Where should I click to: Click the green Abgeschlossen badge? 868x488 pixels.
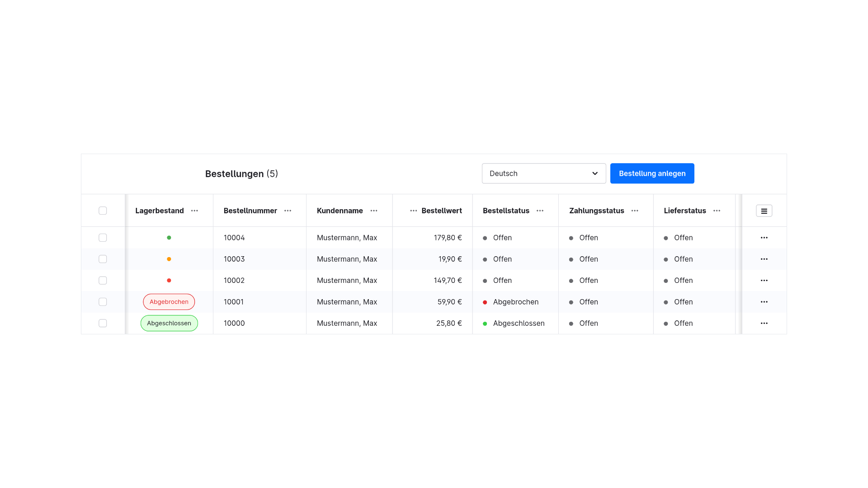[x=169, y=323]
